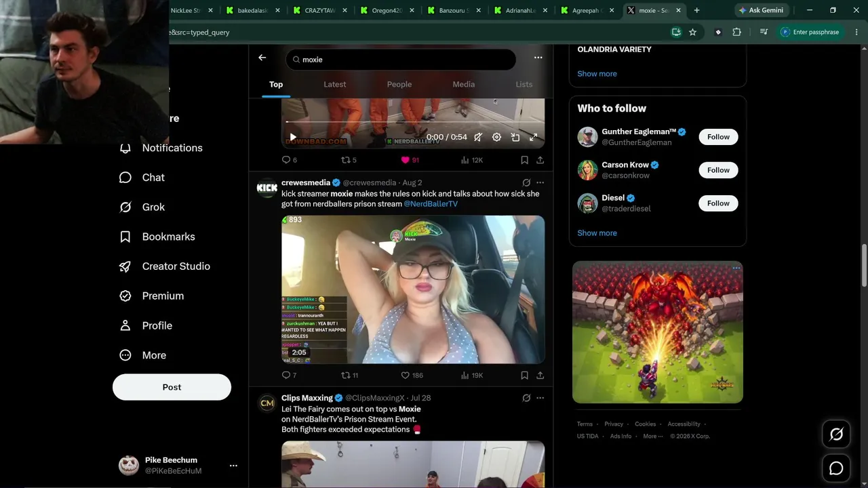Click the browser page scrollbar thumb

pyautogui.click(x=863, y=266)
